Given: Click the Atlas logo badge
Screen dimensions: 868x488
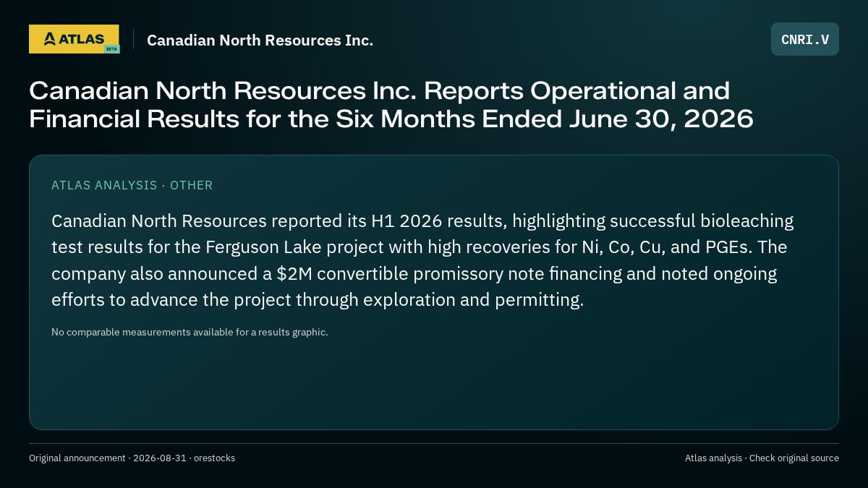Looking at the screenshot, I should [x=74, y=39].
